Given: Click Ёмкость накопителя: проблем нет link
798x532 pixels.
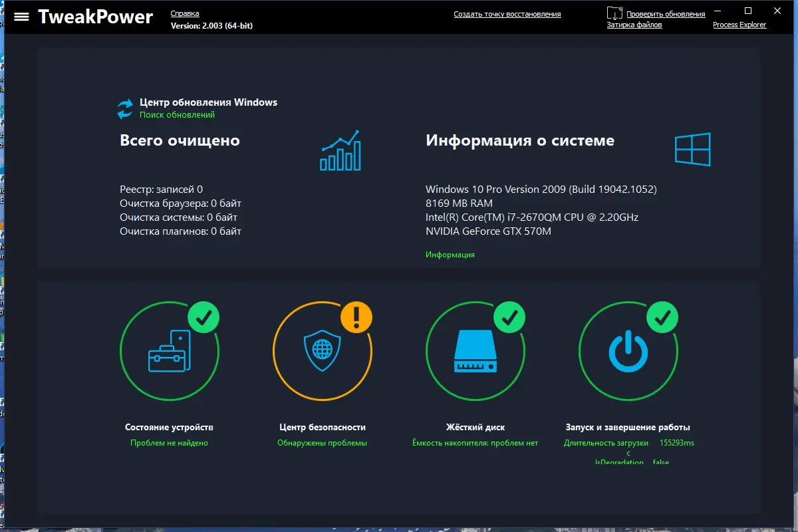Looking at the screenshot, I should pyautogui.click(x=475, y=443).
